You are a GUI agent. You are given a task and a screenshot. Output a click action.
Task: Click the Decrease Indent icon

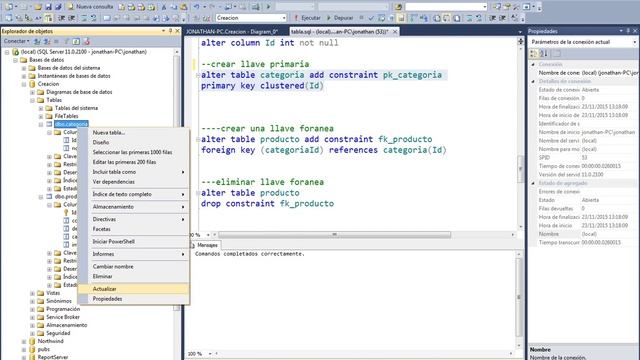(x=493, y=18)
